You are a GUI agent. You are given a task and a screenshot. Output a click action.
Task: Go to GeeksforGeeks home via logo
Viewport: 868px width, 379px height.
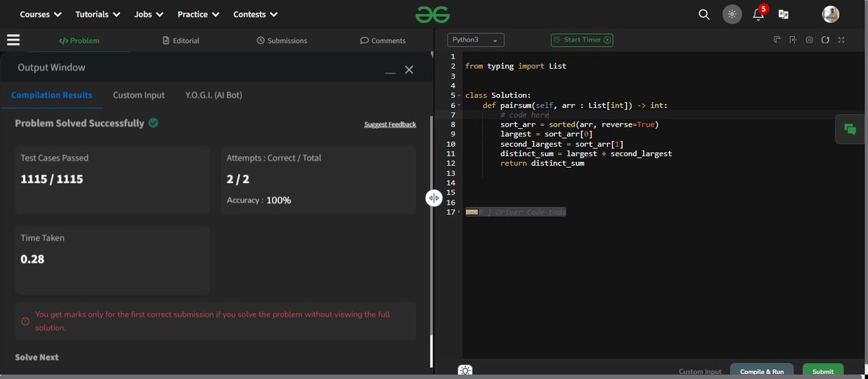[x=433, y=14]
